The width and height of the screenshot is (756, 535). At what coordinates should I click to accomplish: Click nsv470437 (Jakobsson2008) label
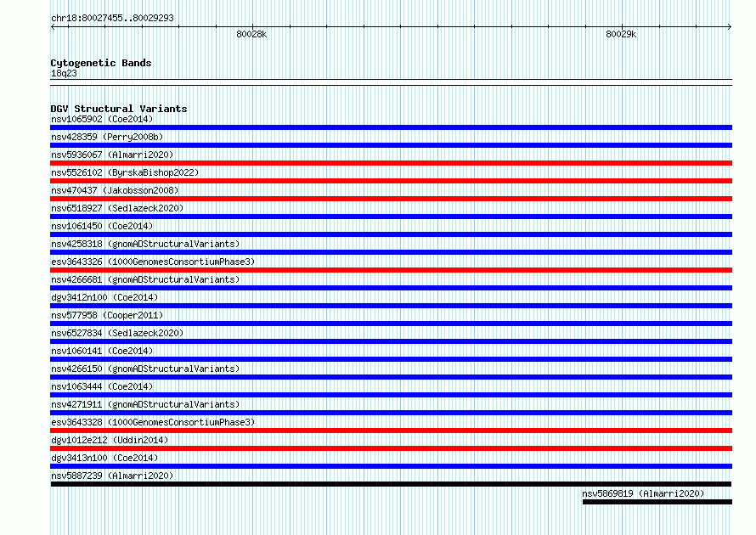point(115,190)
